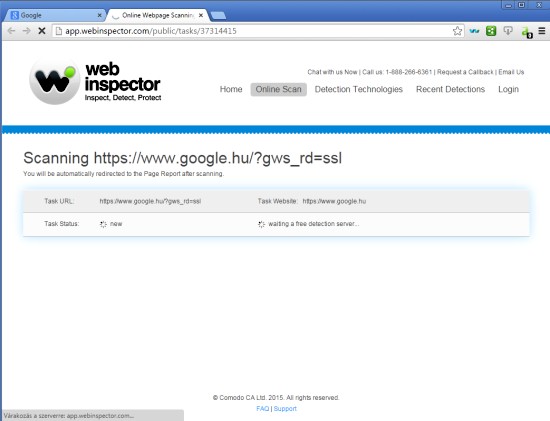The height and width of the screenshot is (421, 550).
Task: Open Detection Technologies page
Action: (358, 89)
